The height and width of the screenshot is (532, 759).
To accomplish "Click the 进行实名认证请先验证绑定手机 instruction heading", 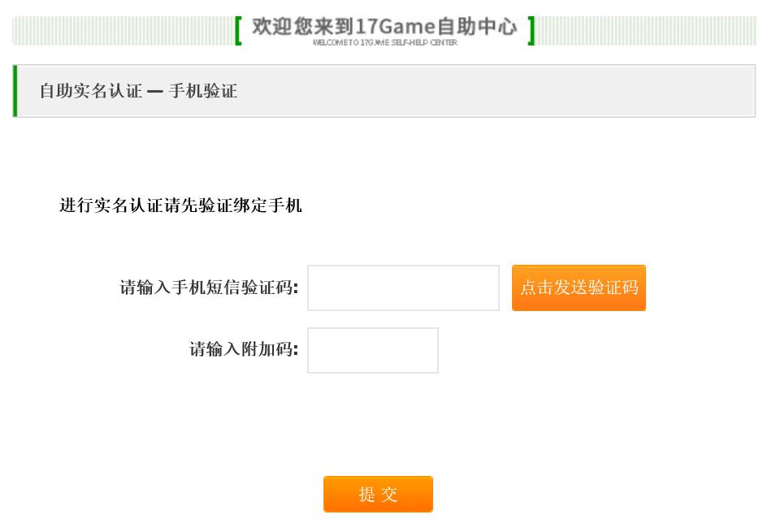I will point(180,205).
